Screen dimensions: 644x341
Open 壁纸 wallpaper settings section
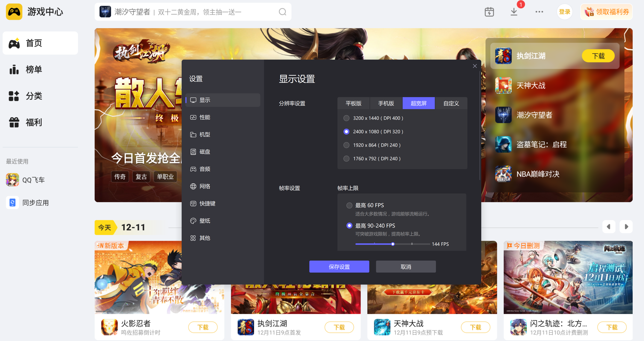click(204, 221)
